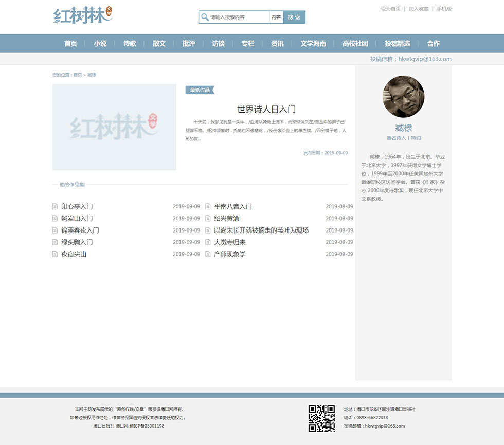Viewport: 504px width, 445px height.
Task: Click the 设为首页 link at top
Action: click(x=390, y=9)
